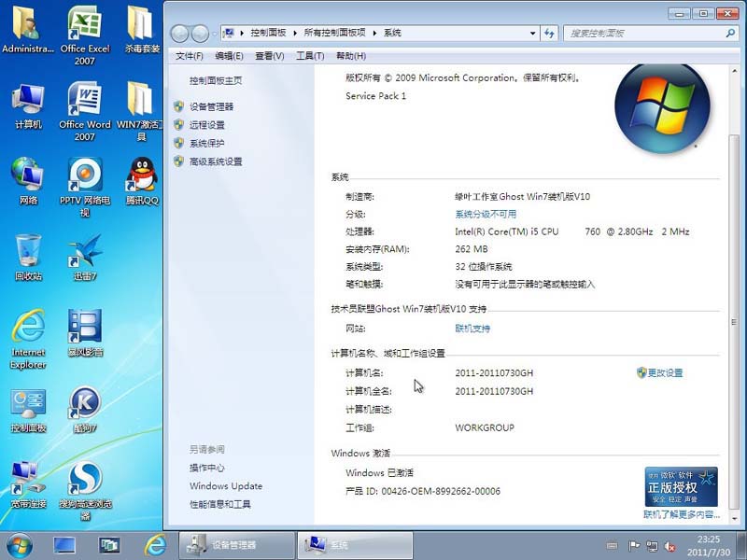
Task: Open the address bar history dropdown
Action: click(x=532, y=34)
